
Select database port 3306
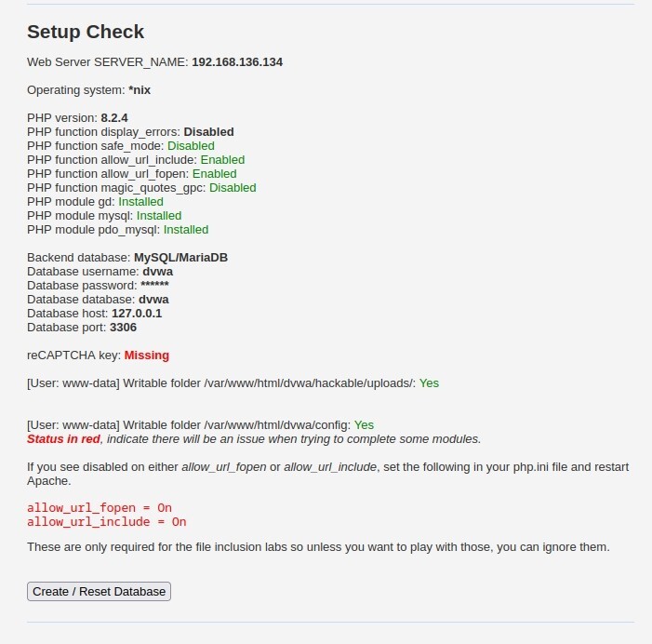[x=123, y=328]
